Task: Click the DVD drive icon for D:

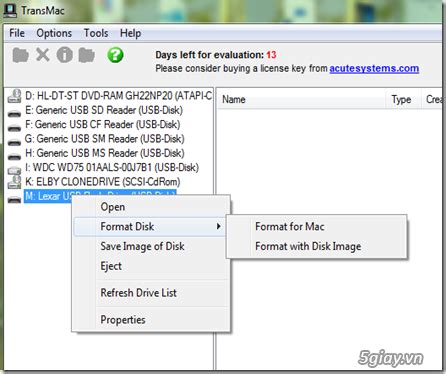Action: [x=14, y=96]
